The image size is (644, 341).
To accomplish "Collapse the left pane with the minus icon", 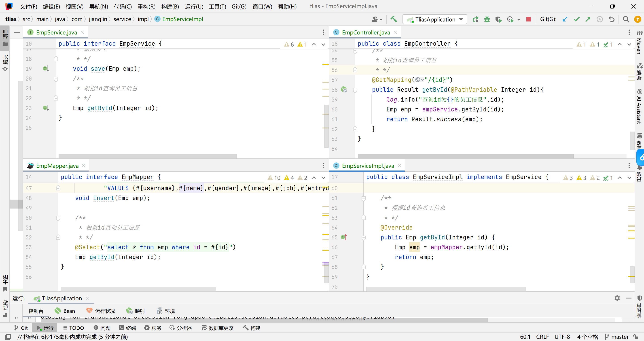I will [17, 32].
